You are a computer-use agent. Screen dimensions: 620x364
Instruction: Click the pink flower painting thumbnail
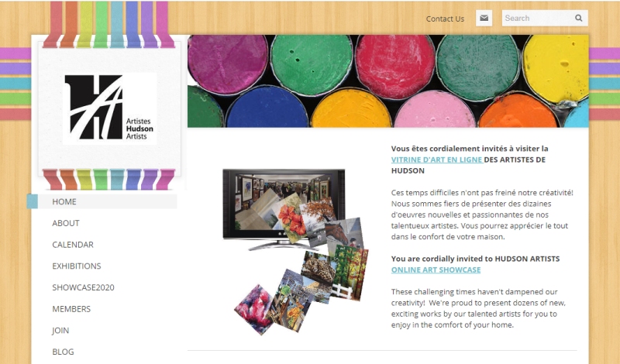pos(254,309)
